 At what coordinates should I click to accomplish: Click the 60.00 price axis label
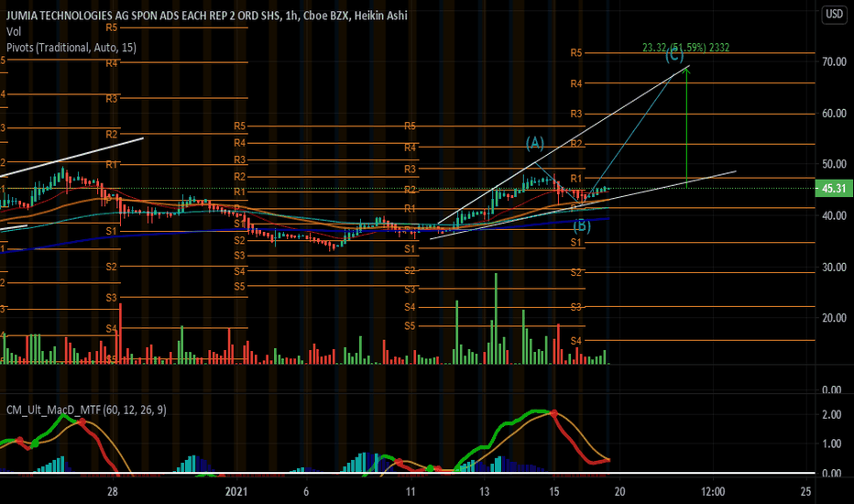click(834, 114)
